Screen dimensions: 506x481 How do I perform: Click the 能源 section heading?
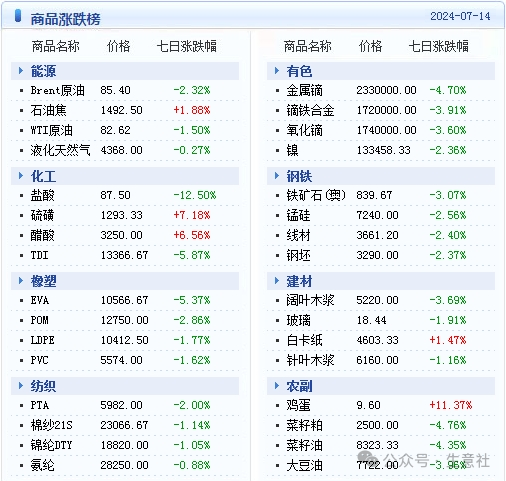43,71
